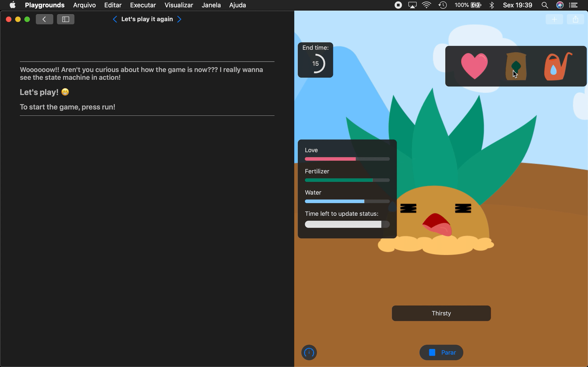Screen dimensions: 588x367
Task: Open Siri from menu bar
Action: [x=560, y=5]
